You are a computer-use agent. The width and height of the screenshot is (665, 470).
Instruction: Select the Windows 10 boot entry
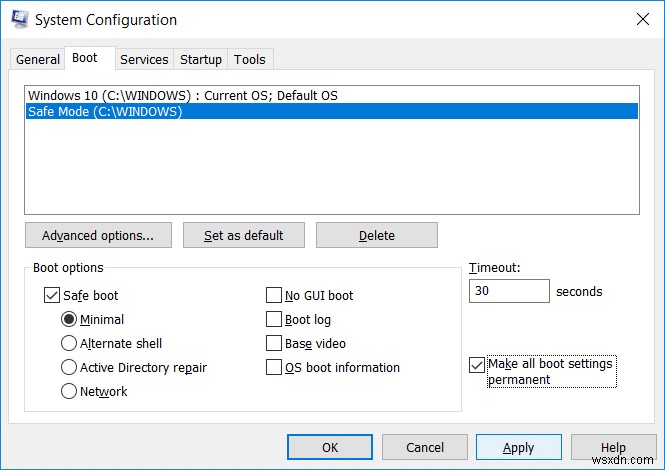(x=183, y=95)
